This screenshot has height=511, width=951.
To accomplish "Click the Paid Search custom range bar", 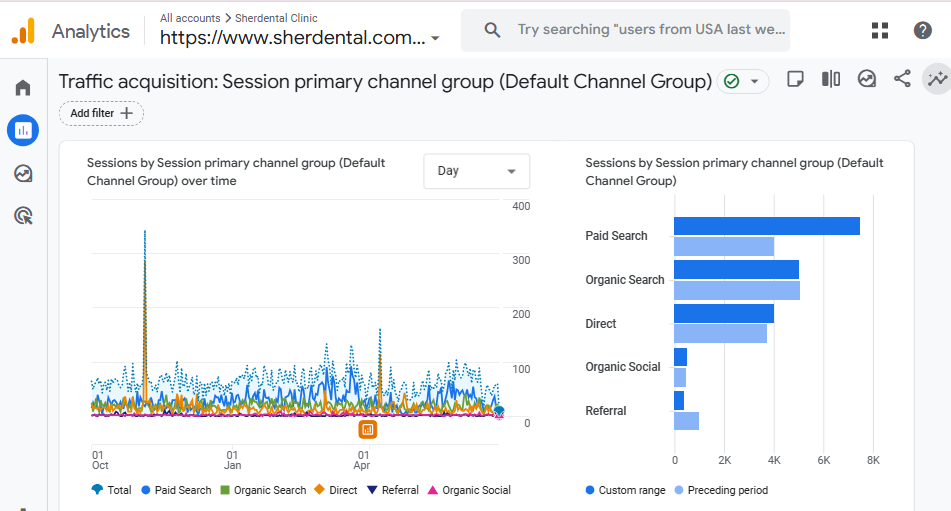I will [766, 226].
